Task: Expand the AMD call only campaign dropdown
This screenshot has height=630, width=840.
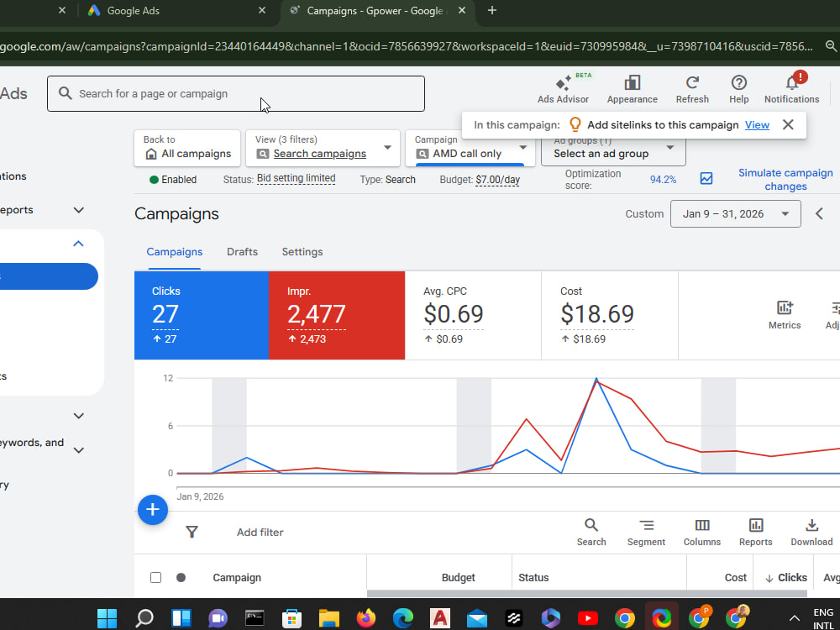Action: [x=470, y=149]
